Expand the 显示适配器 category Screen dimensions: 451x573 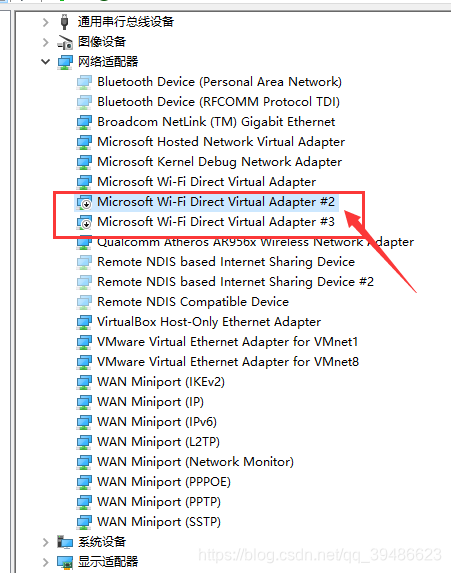click(46, 562)
